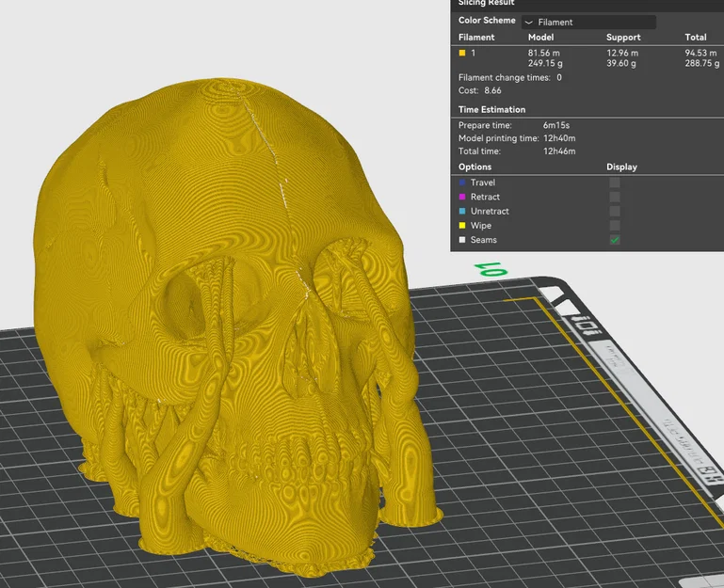Click the cyan Unretract color swatch

tap(462, 211)
